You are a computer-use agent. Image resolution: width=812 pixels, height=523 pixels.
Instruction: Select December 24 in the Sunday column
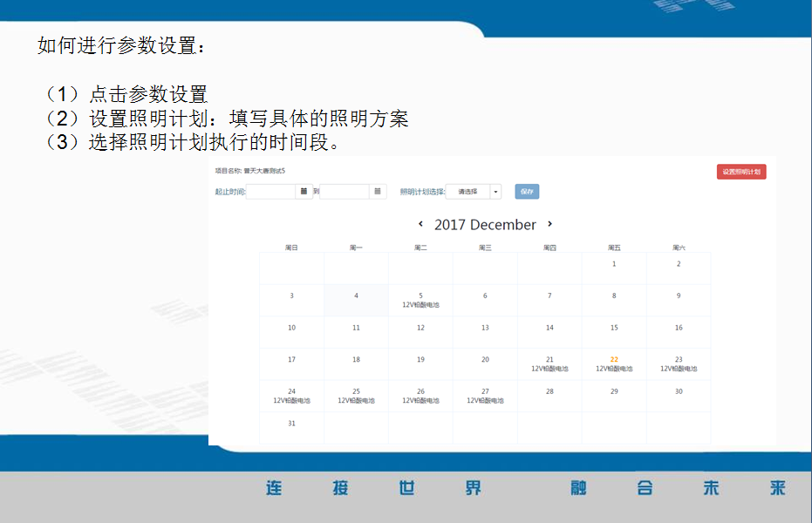(291, 396)
